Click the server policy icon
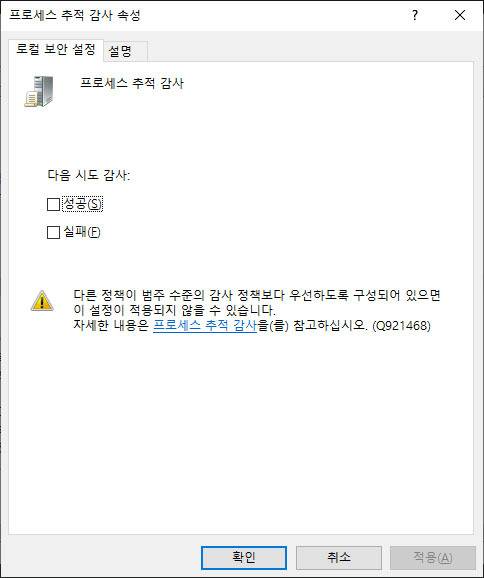The height and width of the screenshot is (578, 484). tap(39, 91)
